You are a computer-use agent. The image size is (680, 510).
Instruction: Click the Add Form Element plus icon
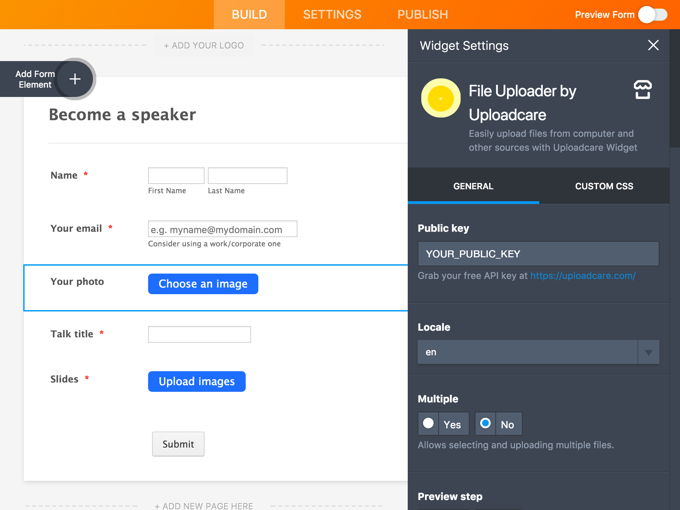75,79
